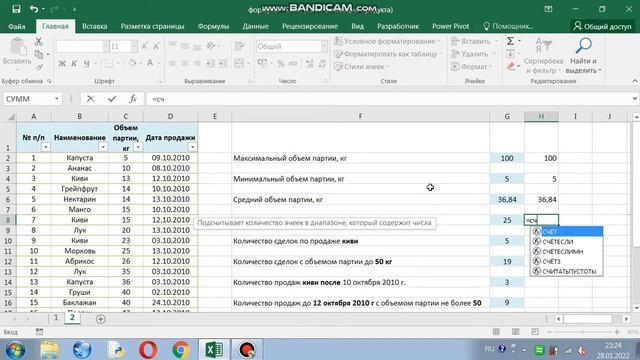Open the filter dropdown for Объем партии column

pyautogui.click(x=138, y=147)
